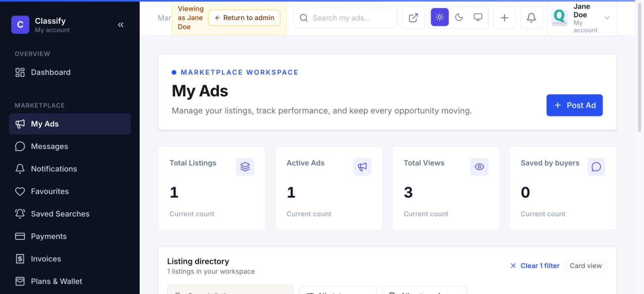This screenshot has height=294, width=644.
Task: Expand the Jane Doe account dropdown
Action: pos(607,18)
